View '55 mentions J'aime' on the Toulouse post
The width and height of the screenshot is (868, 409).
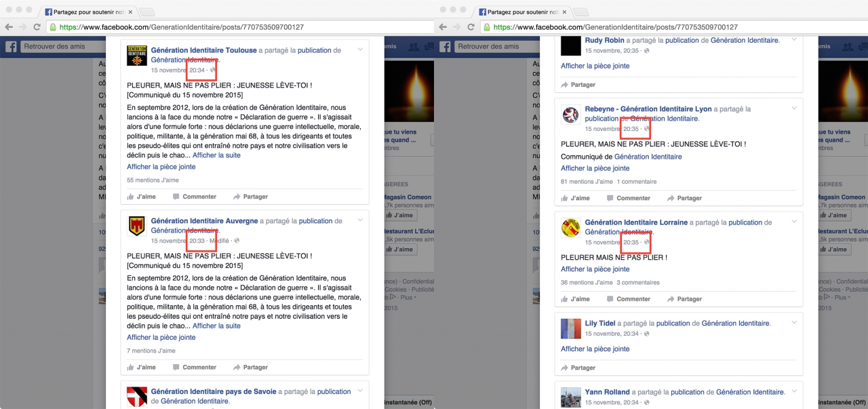click(x=153, y=180)
